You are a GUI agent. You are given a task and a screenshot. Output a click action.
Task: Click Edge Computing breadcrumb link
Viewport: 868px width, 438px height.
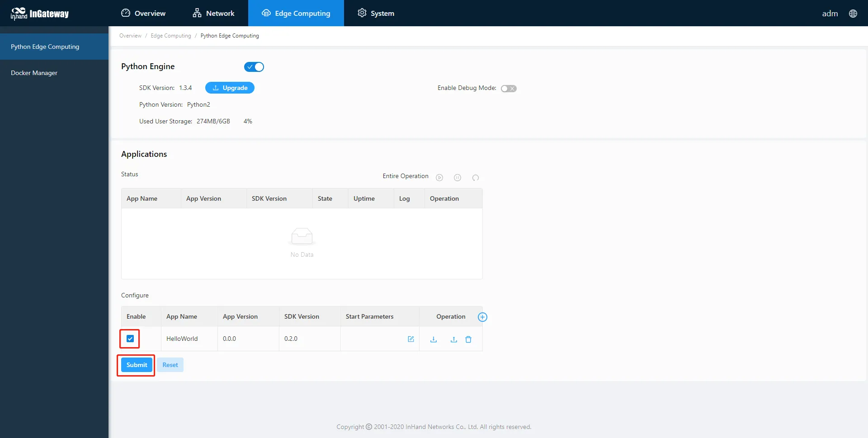click(171, 36)
